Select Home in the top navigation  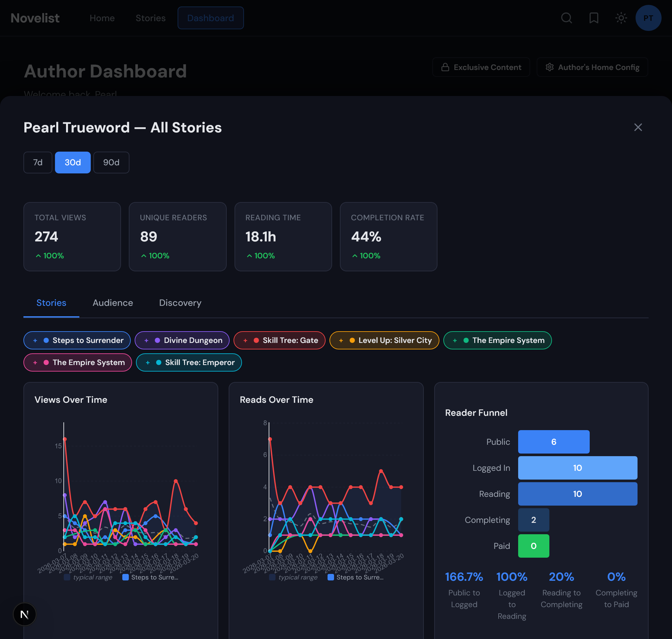102,18
